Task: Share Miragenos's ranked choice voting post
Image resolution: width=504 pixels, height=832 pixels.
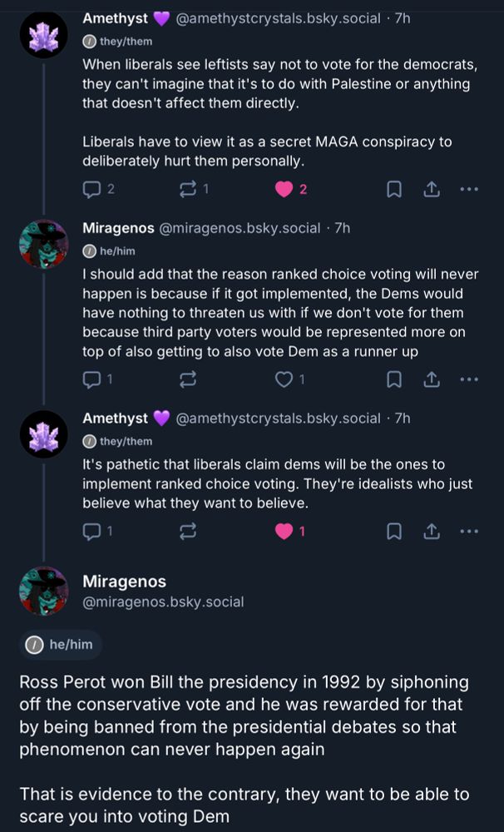Action: pyautogui.click(x=432, y=379)
